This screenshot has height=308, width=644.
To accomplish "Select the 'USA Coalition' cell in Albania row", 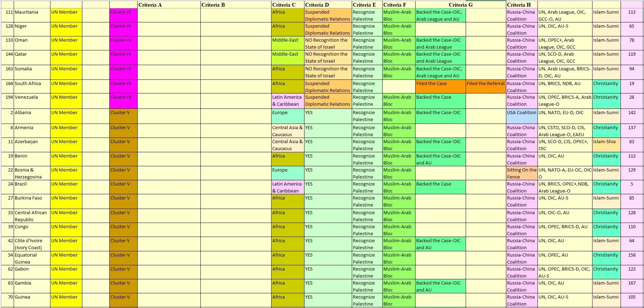I will pyautogui.click(x=522, y=116).
